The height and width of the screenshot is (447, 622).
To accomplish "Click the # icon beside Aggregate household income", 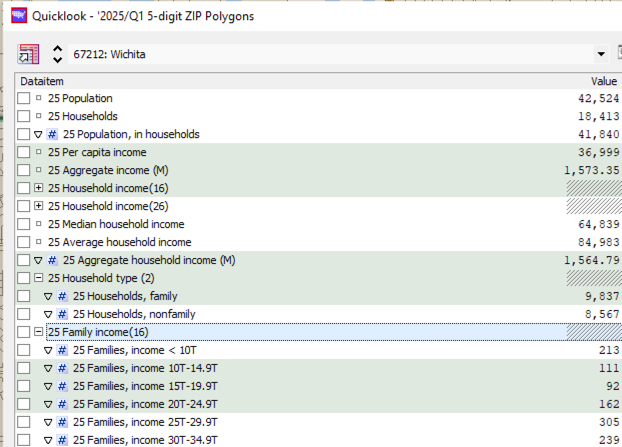I will (x=53, y=260).
